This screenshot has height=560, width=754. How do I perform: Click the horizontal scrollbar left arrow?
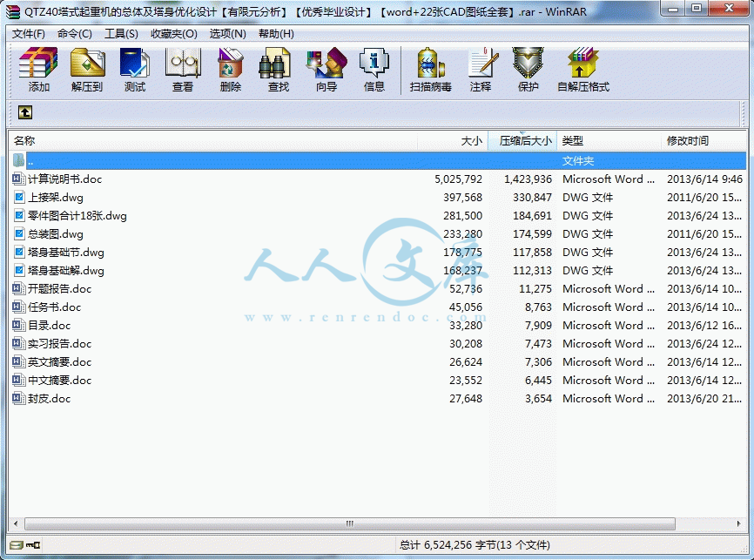coord(16,523)
